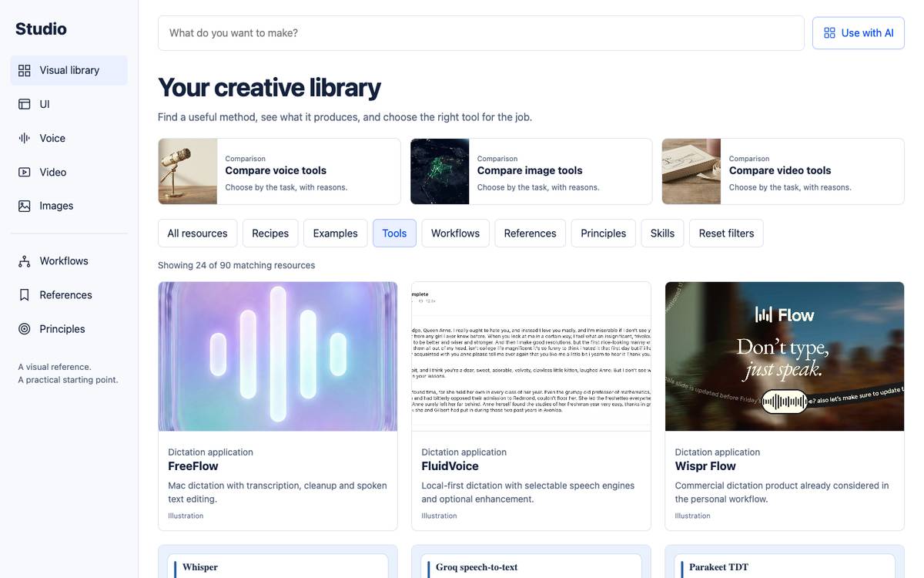Open Images section in sidebar

click(x=69, y=206)
